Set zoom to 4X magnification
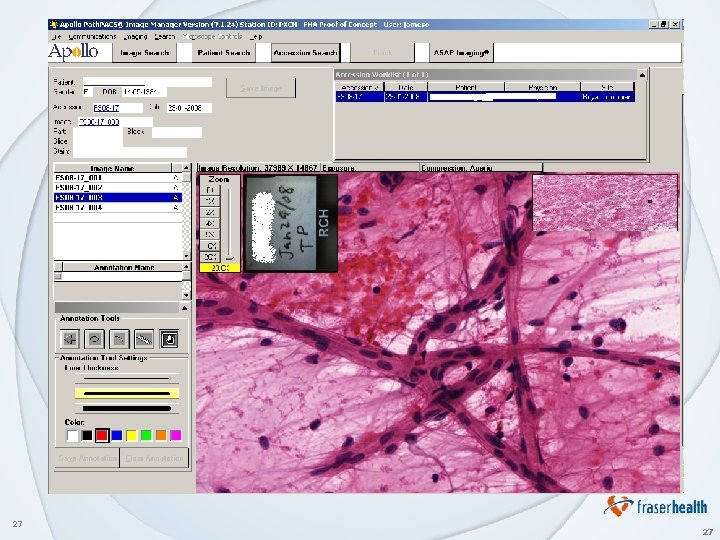Image resolution: width=720 pixels, height=540 pixels. click(x=210, y=224)
